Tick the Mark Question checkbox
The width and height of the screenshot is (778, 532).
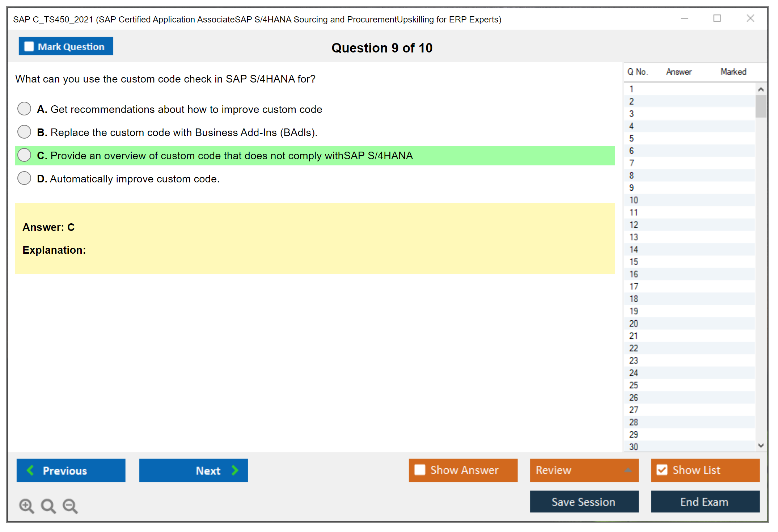coord(29,46)
